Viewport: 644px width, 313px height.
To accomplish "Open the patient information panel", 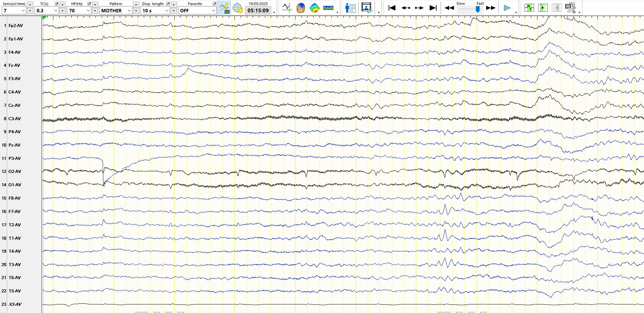I will [351, 8].
